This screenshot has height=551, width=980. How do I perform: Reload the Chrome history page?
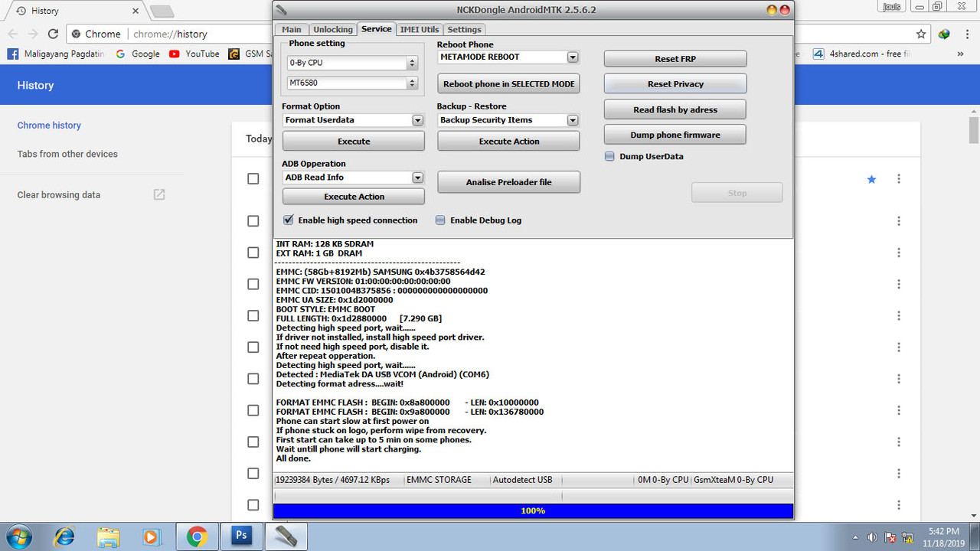[x=53, y=34]
